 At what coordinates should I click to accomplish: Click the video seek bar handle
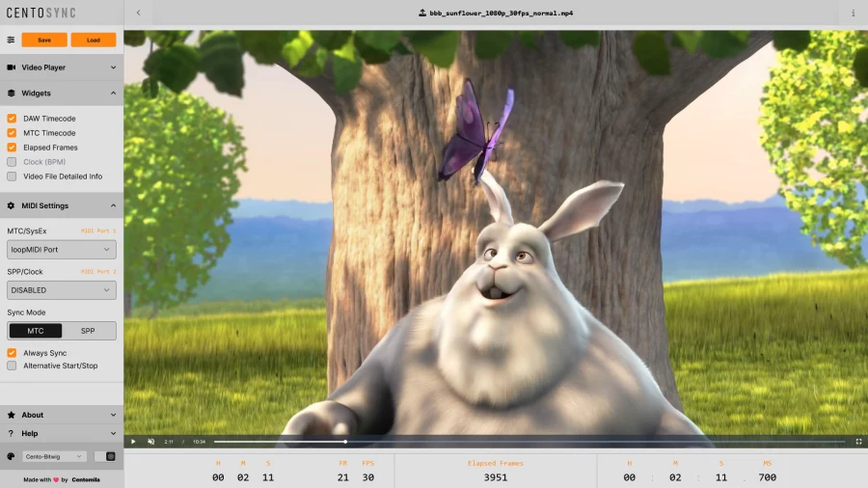pos(345,442)
